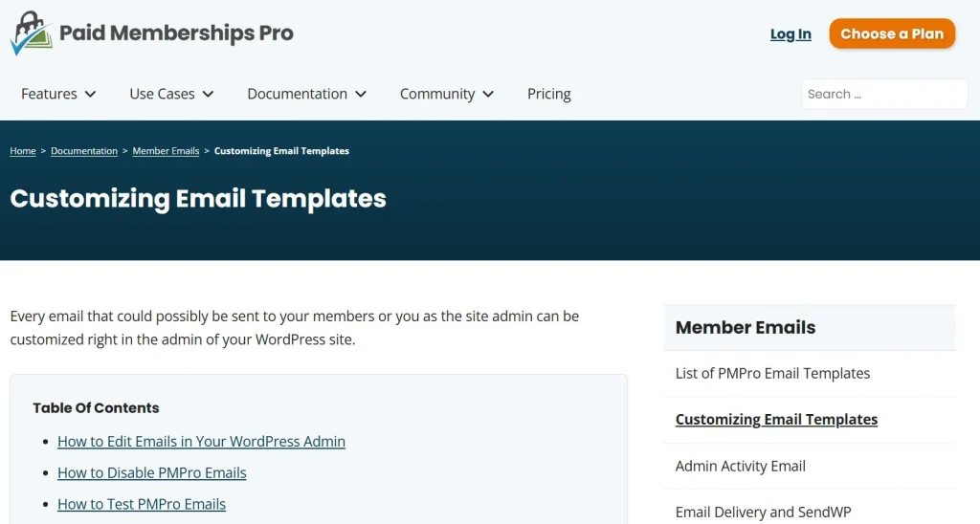
Task: Click the Log In link
Action: click(791, 33)
